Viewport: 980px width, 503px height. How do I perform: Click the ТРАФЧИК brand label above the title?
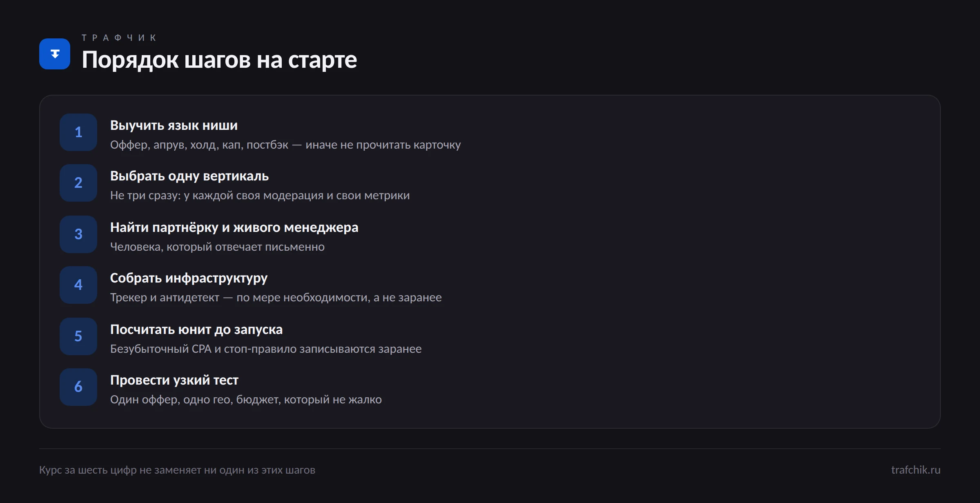pos(119,38)
